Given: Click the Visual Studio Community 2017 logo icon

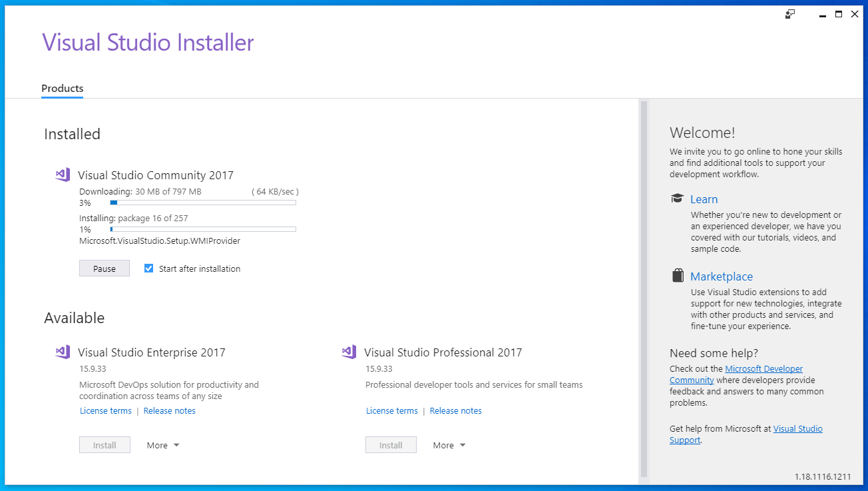Looking at the screenshot, I should (x=62, y=174).
